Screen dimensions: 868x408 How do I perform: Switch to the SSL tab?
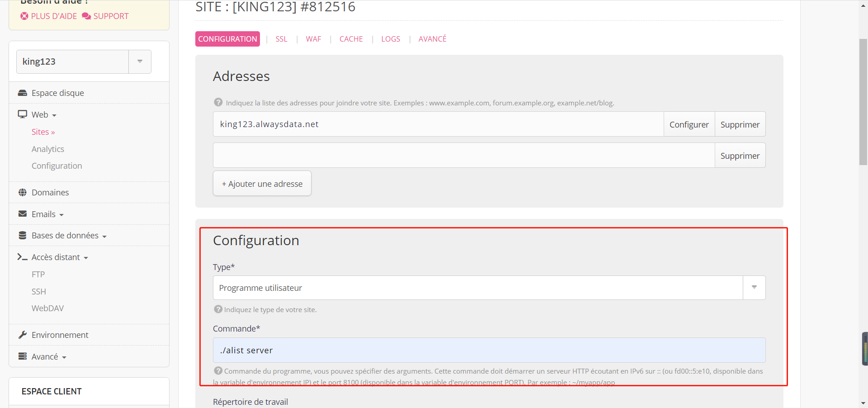tap(281, 39)
